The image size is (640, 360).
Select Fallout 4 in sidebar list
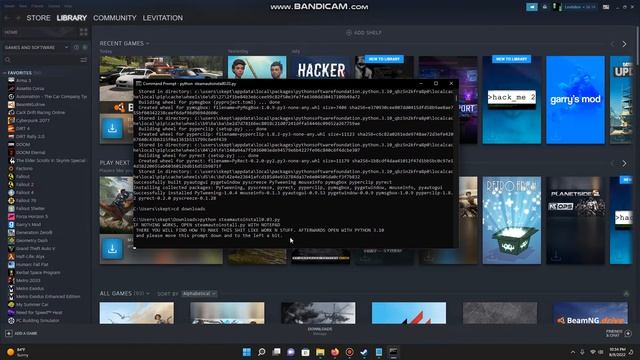(x=24, y=192)
